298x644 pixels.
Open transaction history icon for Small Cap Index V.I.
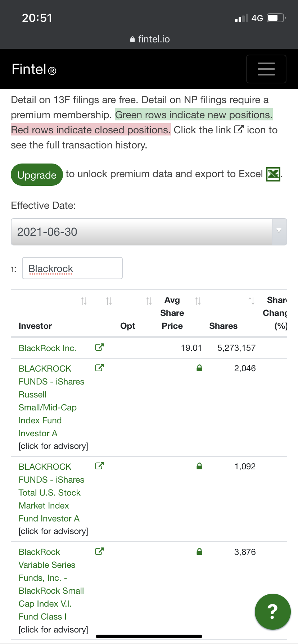click(99, 551)
